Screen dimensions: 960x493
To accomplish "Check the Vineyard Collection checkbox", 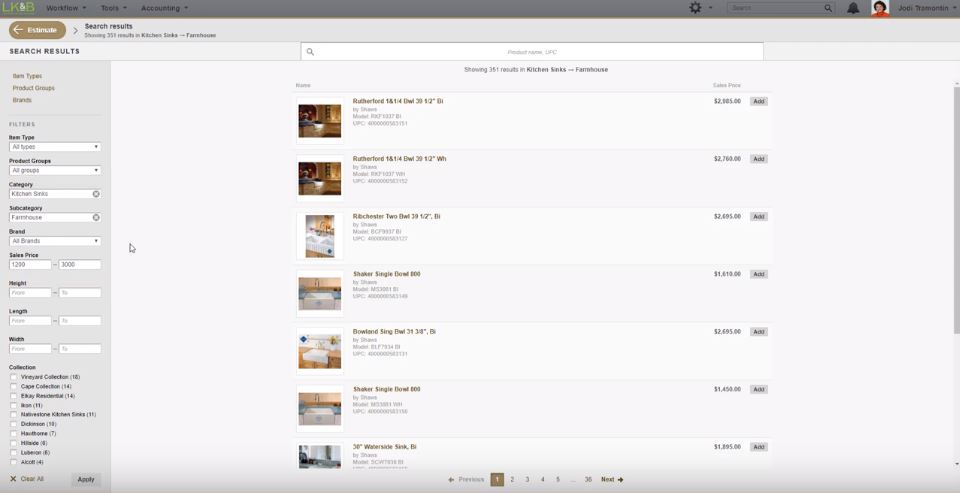I will tap(14, 377).
